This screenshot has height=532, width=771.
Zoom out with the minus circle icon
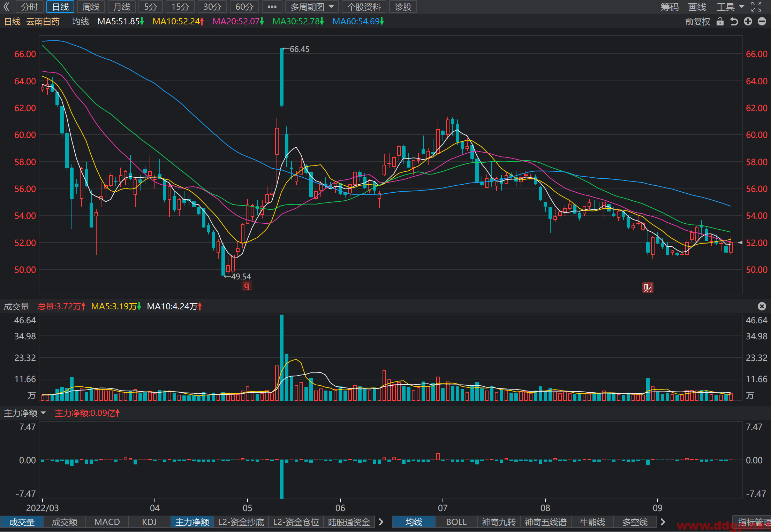click(762, 22)
